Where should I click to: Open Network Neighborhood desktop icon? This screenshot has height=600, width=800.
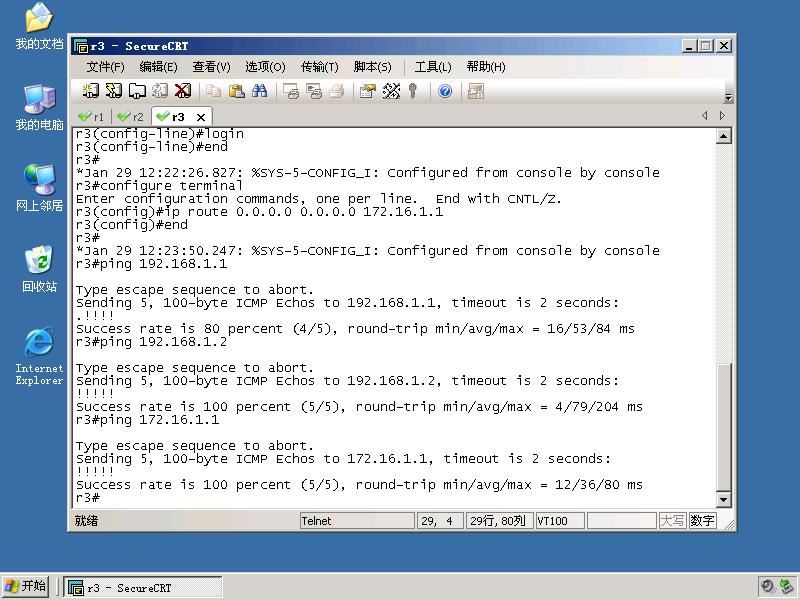coord(39,188)
